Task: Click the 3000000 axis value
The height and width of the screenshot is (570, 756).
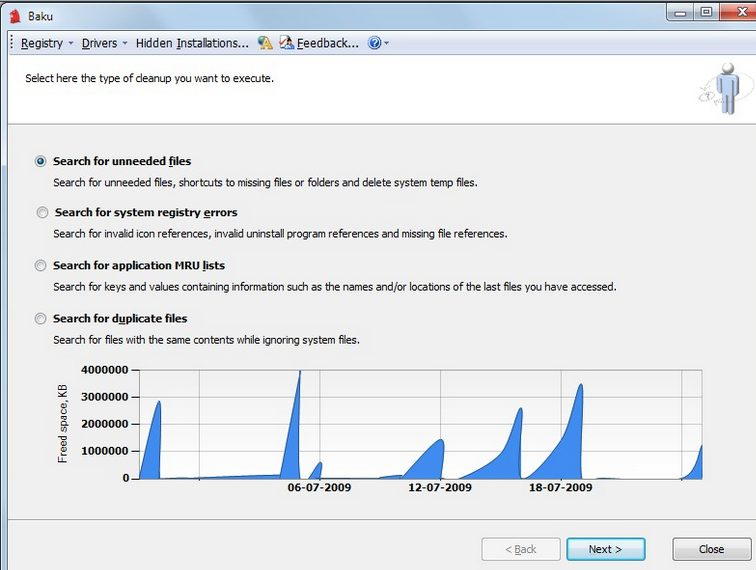Action: pos(105,397)
